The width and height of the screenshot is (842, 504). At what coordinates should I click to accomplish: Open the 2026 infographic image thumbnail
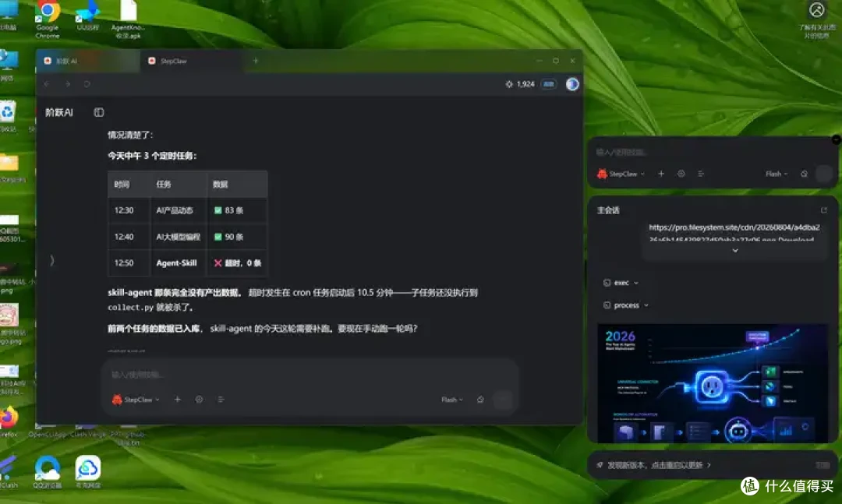point(713,383)
